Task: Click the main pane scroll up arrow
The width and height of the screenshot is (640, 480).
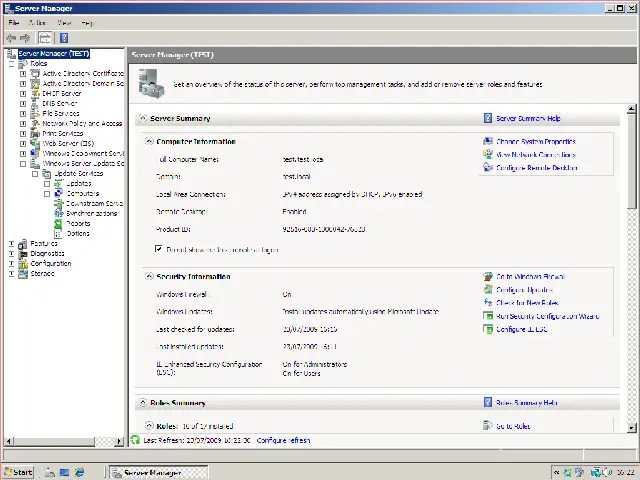Action: [631, 109]
